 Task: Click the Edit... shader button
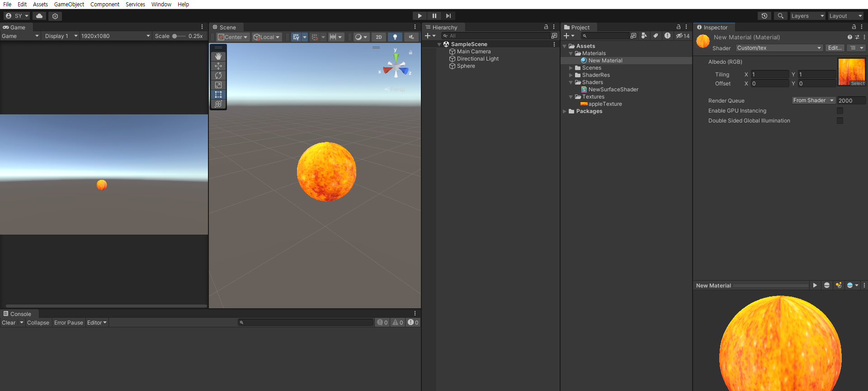point(835,48)
